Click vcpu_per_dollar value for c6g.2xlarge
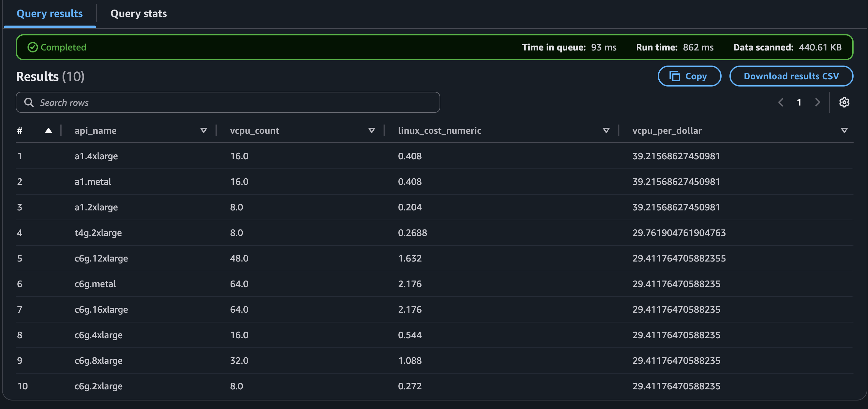 tap(676, 386)
